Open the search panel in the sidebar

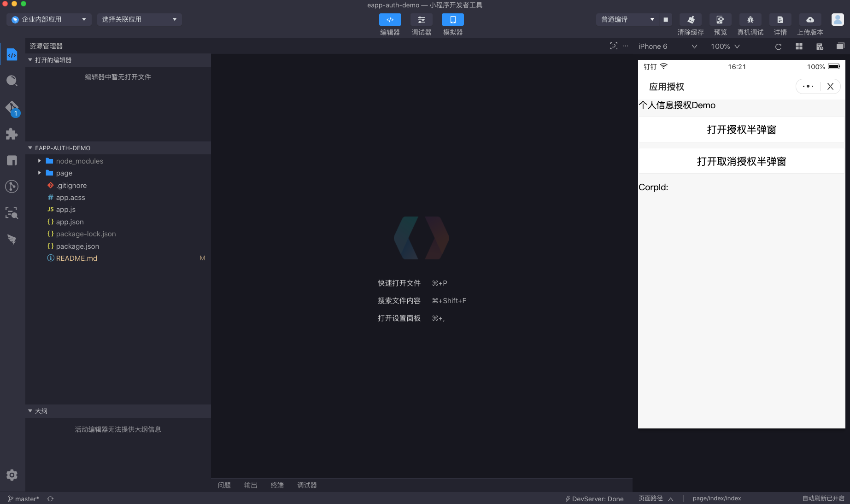[x=12, y=80]
